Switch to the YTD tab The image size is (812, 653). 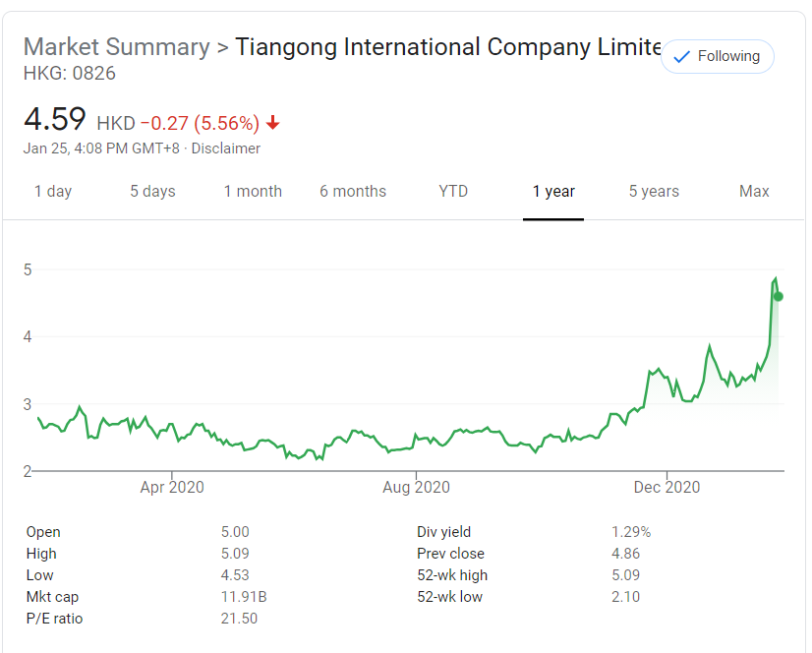453,191
